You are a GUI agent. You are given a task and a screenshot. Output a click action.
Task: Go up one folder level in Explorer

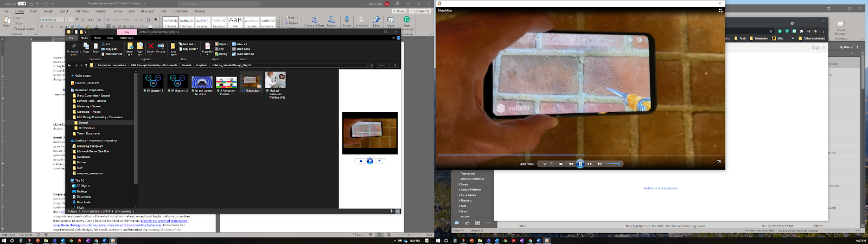(x=86, y=65)
